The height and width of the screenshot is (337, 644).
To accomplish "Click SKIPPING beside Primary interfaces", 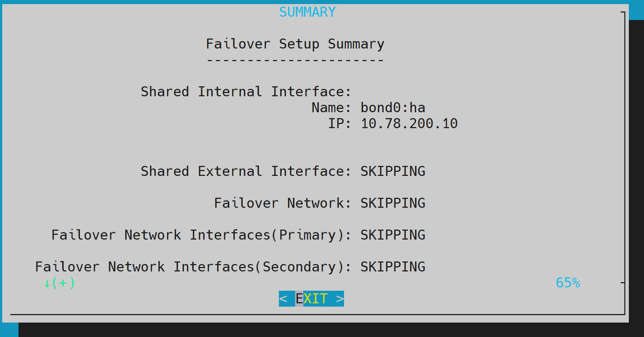I will click(x=393, y=234).
